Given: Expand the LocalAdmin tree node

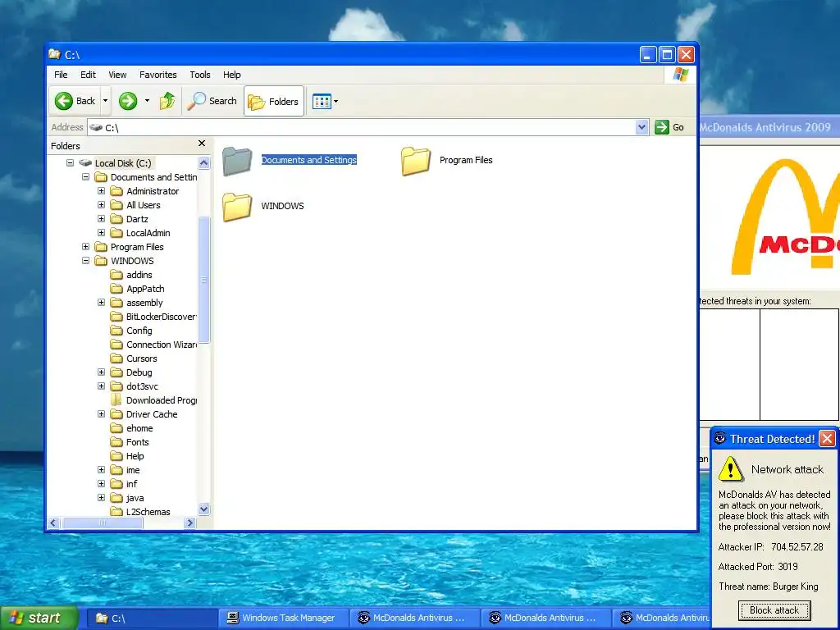Looking at the screenshot, I should (x=101, y=232).
